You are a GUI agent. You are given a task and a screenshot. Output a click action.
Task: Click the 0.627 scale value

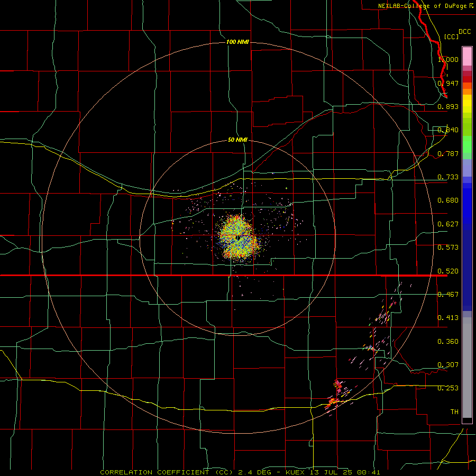(x=448, y=224)
